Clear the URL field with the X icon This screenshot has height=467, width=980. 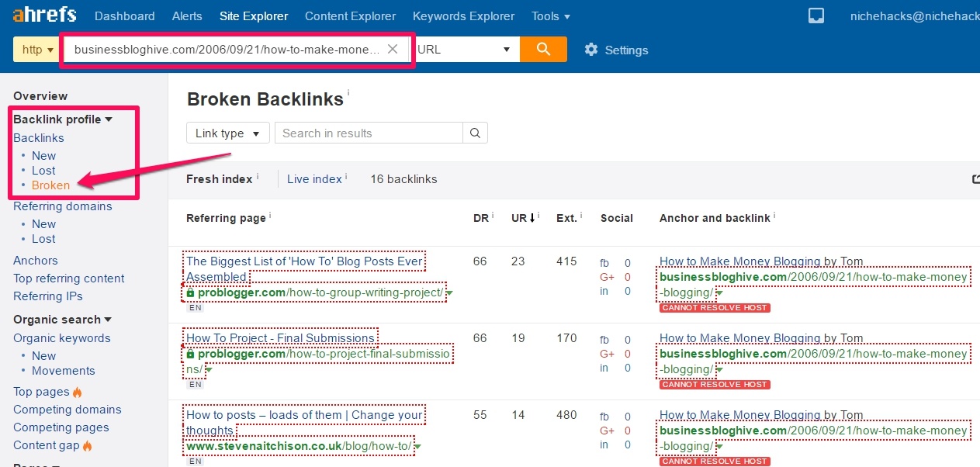point(393,50)
